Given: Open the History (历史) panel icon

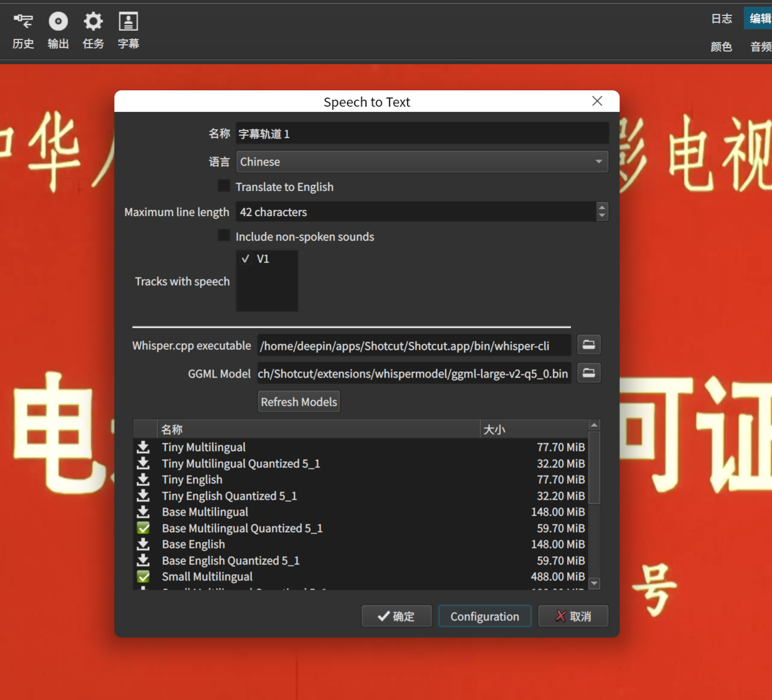Looking at the screenshot, I should [x=23, y=31].
